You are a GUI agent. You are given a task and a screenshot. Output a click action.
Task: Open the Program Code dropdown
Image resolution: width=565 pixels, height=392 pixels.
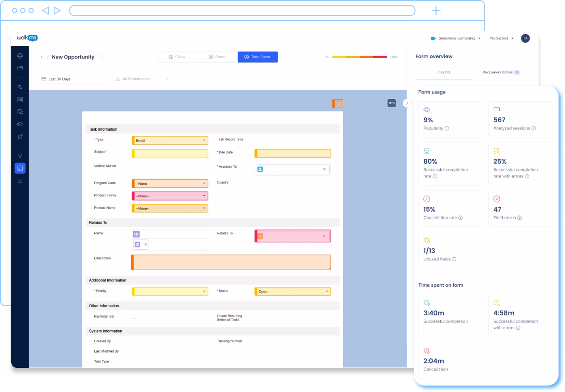pos(170,183)
